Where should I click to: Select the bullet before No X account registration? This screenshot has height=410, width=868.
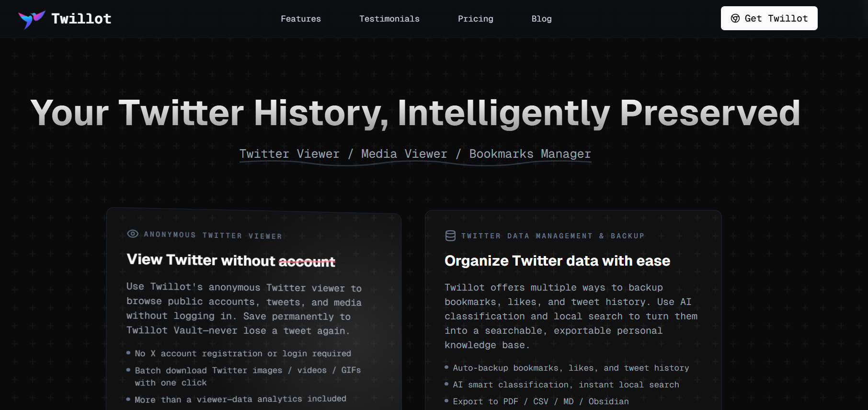pos(128,352)
